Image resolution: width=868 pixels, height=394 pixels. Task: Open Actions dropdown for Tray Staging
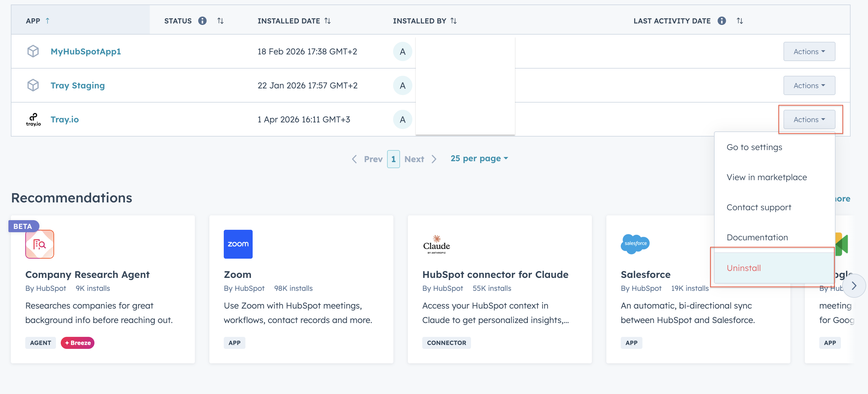pos(809,85)
